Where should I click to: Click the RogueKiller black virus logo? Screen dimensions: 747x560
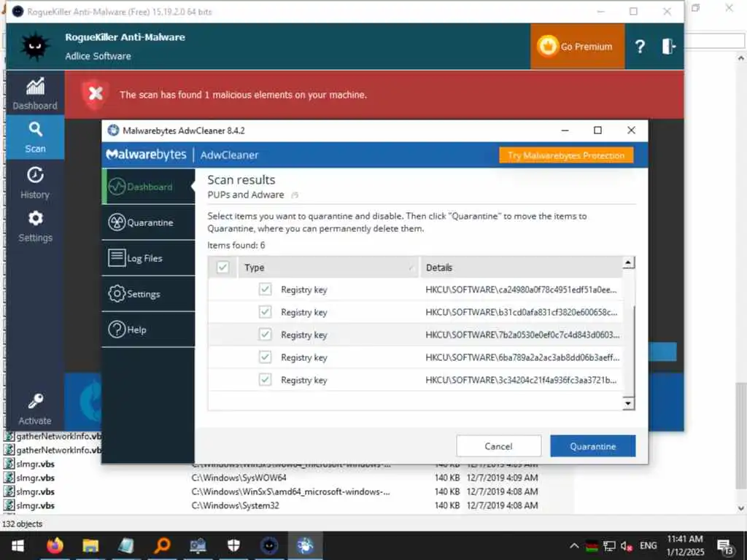point(35,46)
